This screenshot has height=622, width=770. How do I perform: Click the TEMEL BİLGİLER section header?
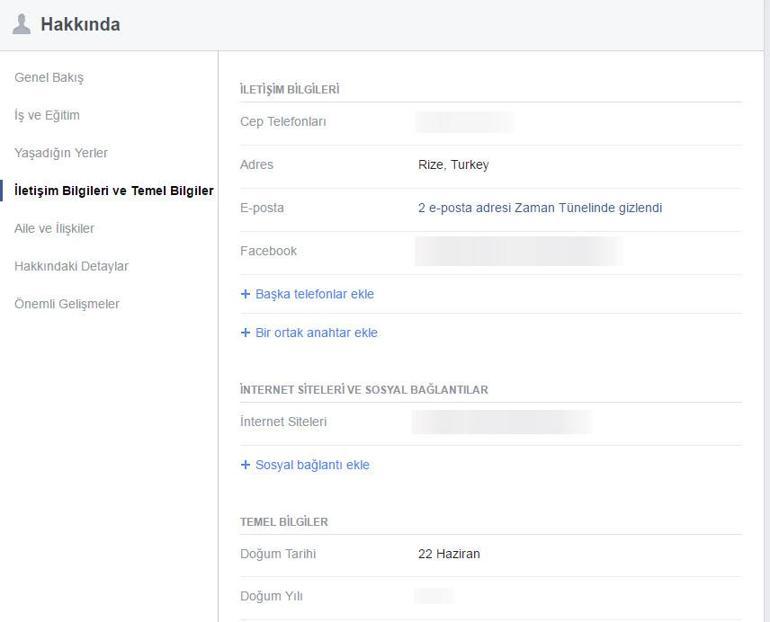(x=284, y=522)
